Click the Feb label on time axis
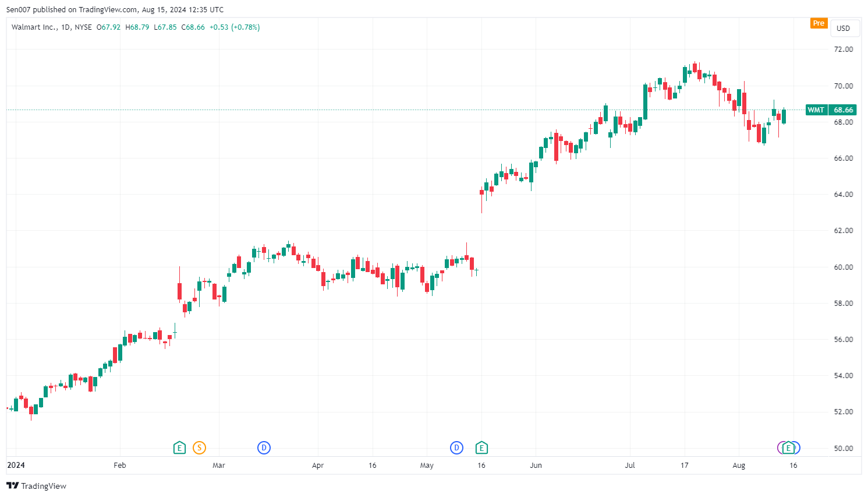The width and height of the screenshot is (868, 497). [119, 465]
